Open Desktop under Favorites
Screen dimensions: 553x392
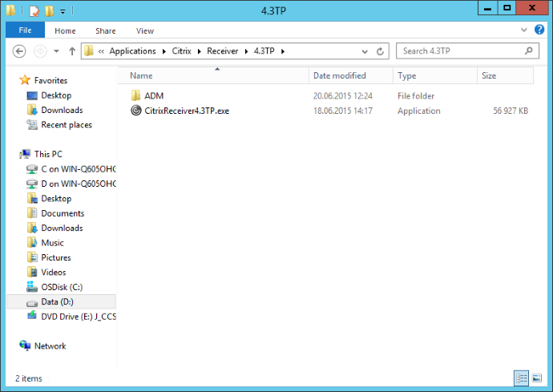(x=56, y=95)
